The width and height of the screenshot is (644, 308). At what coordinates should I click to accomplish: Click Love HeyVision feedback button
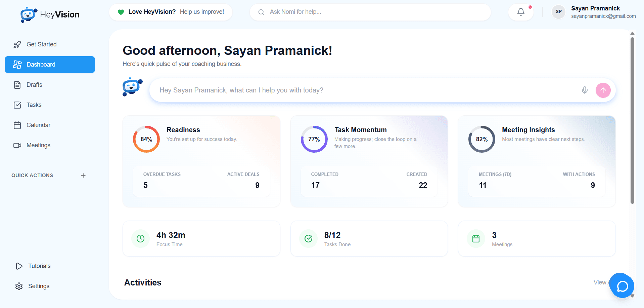tap(171, 12)
